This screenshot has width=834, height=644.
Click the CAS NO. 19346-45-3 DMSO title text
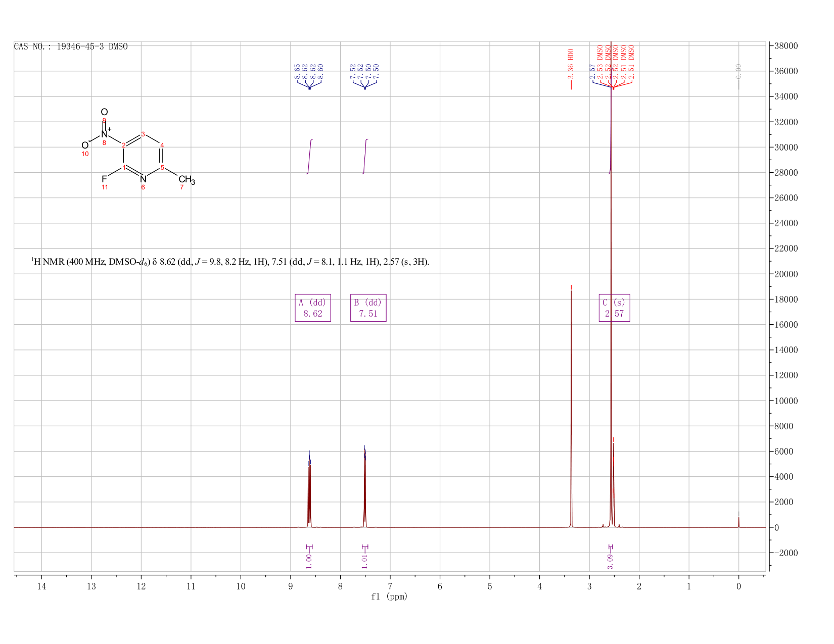[x=71, y=46]
